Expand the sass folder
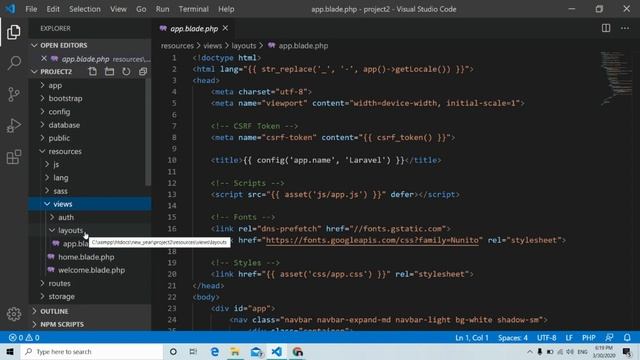 (90, 191)
